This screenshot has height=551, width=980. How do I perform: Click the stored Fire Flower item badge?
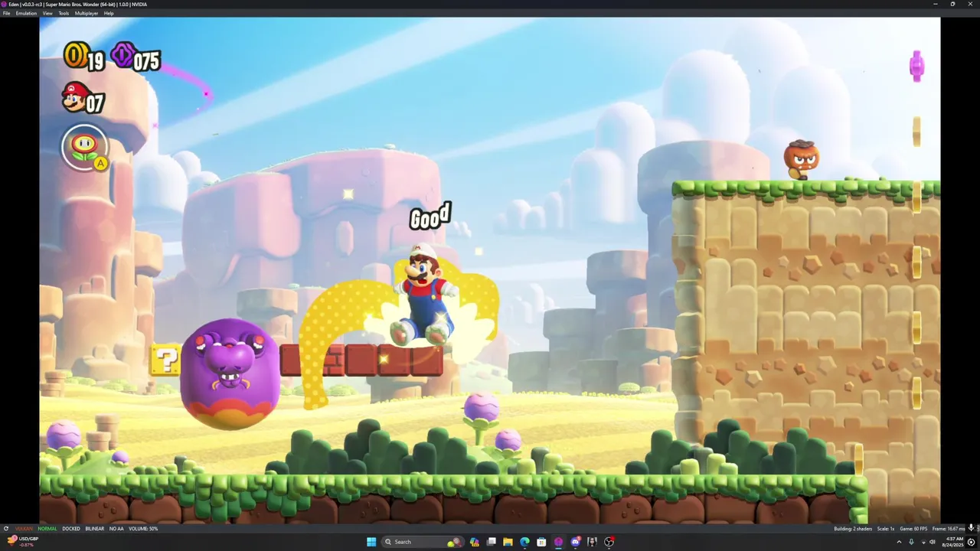point(85,148)
